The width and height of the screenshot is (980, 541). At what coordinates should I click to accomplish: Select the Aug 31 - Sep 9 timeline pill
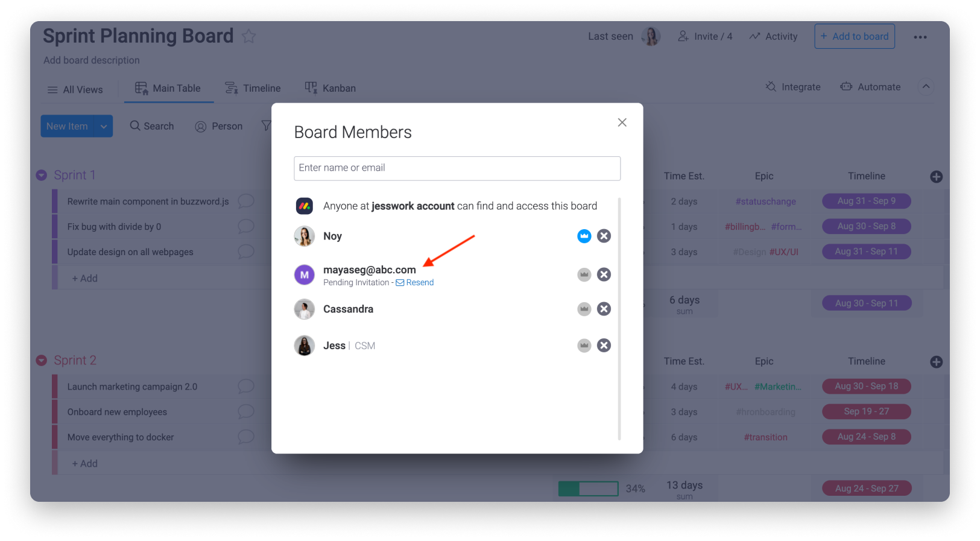click(866, 201)
